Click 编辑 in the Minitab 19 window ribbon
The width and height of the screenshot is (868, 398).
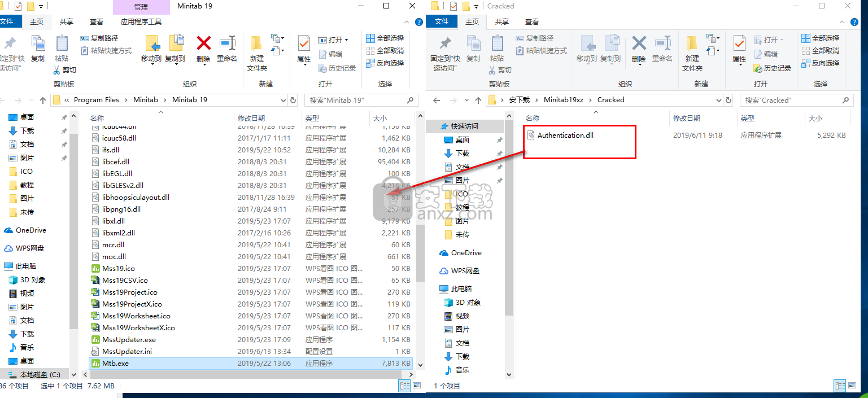click(x=330, y=54)
